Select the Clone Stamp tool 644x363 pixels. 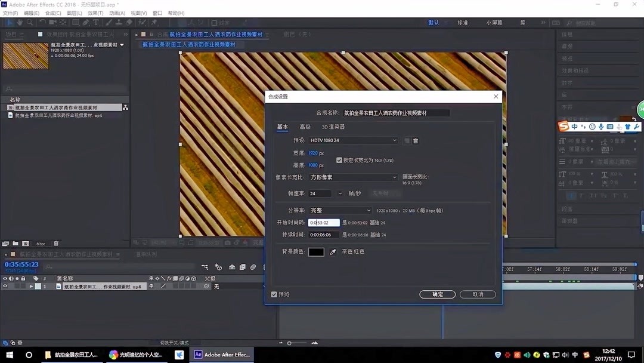(x=117, y=23)
